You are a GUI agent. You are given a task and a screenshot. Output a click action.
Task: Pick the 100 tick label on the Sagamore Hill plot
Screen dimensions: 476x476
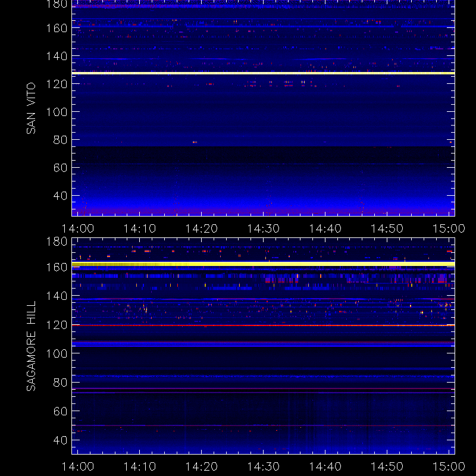tap(57, 353)
